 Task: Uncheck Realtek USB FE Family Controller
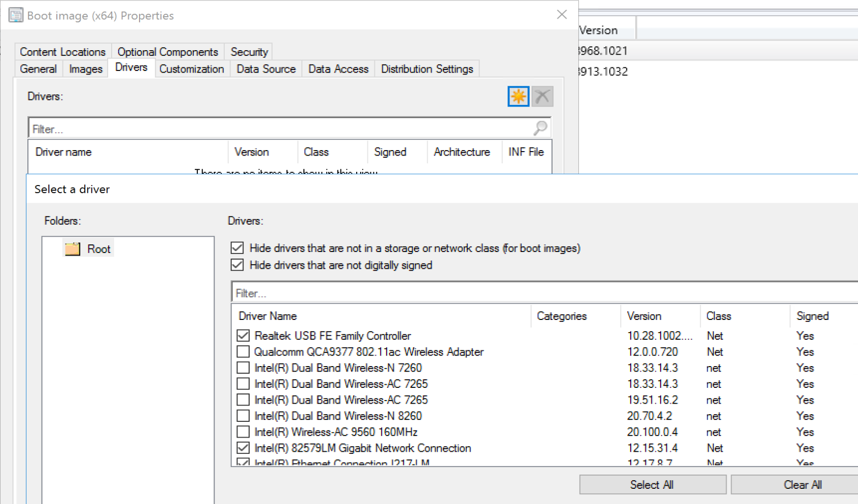tap(244, 336)
